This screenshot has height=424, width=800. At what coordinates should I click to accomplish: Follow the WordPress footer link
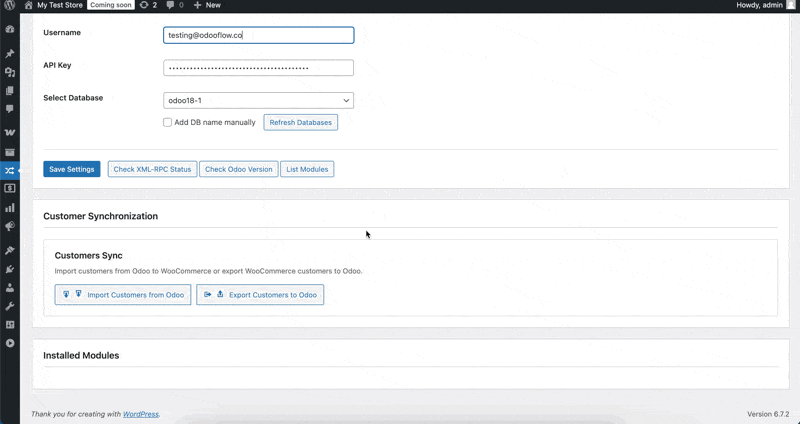click(x=140, y=414)
